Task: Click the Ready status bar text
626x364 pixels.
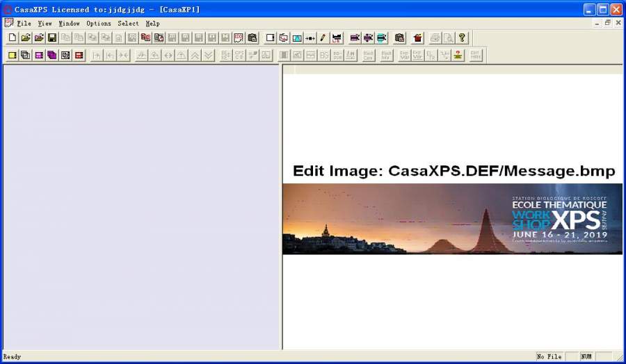Action: (x=12, y=356)
